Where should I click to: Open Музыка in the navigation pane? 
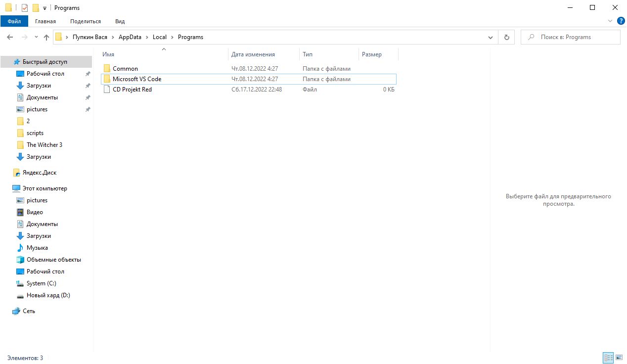point(37,248)
